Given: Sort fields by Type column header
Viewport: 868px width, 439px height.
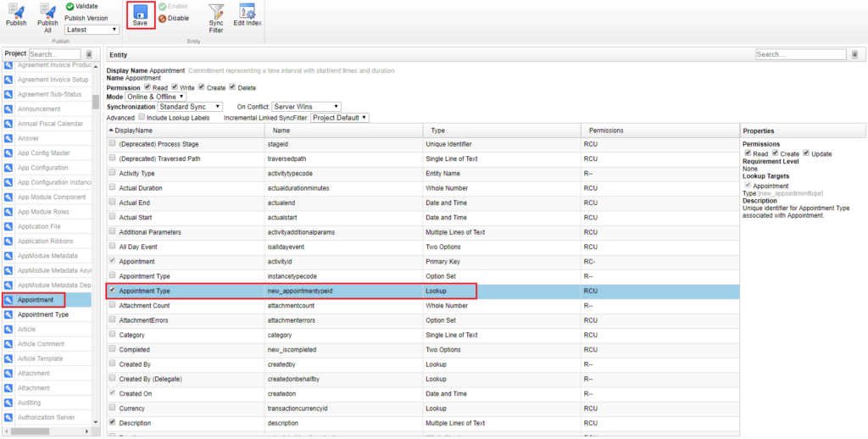Looking at the screenshot, I should (x=501, y=131).
